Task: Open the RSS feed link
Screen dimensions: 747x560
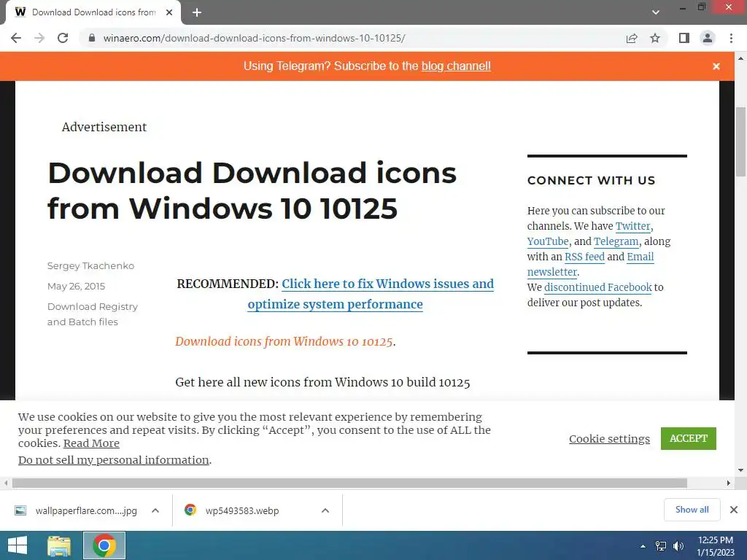Action: point(584,257)
